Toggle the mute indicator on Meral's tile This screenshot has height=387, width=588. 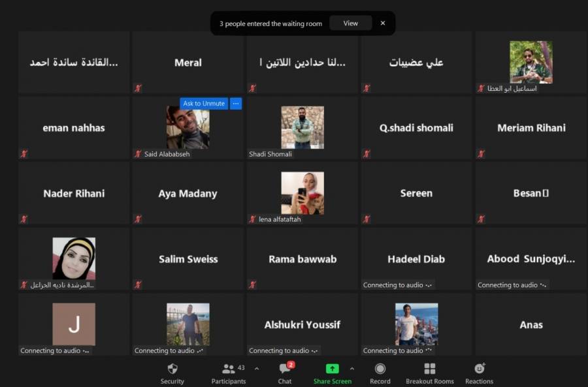click(x=138, y=87)
